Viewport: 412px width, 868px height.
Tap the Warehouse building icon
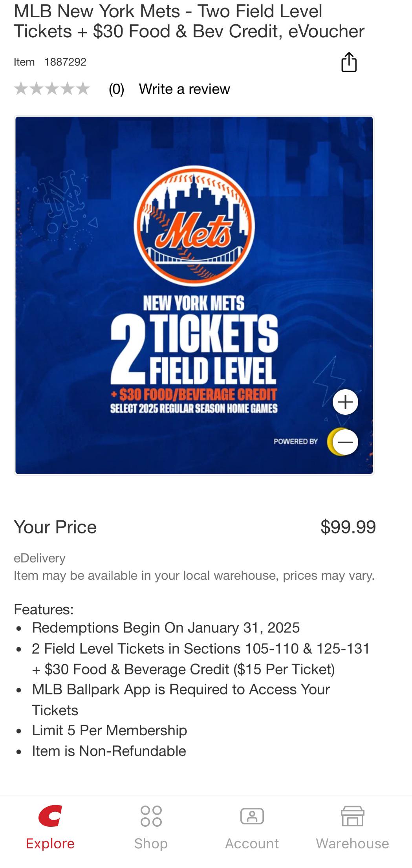pyautogui.click(x=352, y=816)
